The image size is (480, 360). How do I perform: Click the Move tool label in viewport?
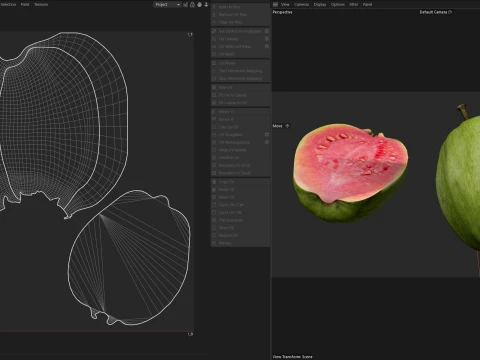point(278,126)
